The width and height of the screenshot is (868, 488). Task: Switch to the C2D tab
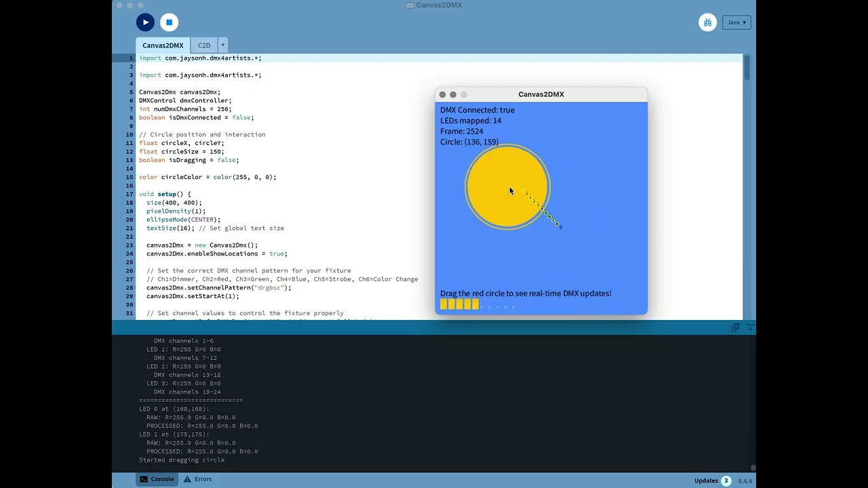pos(204,45)
